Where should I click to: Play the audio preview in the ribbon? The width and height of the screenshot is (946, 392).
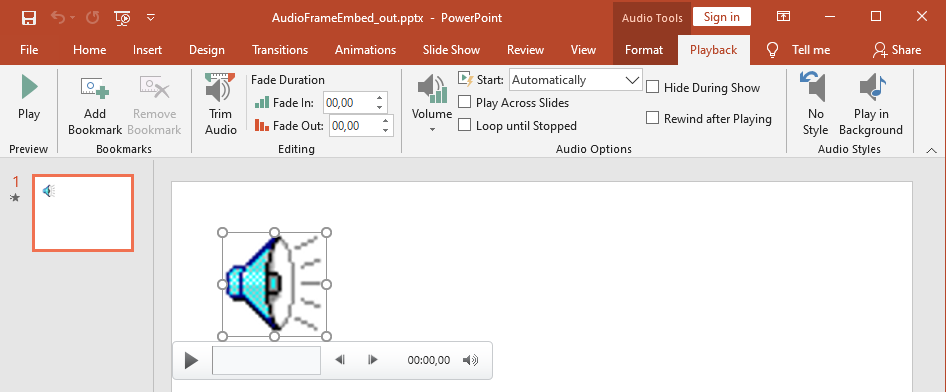click(x=29, y=98)
